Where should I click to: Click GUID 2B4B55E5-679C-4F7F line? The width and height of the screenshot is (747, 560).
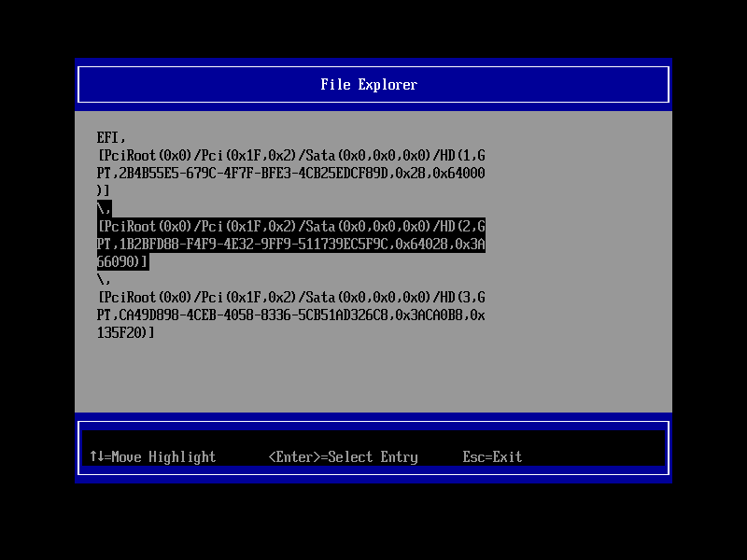coord(290,173)
